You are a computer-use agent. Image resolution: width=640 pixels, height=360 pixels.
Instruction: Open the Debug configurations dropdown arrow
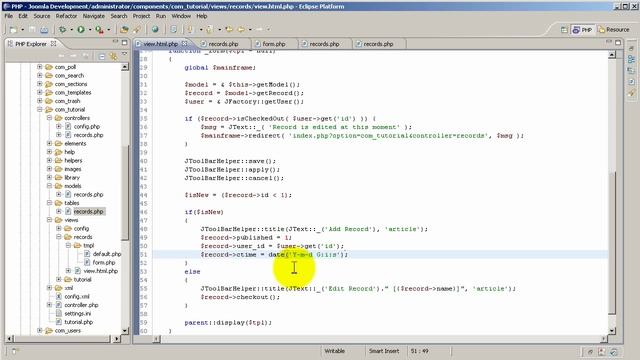(x=71, y=30)
